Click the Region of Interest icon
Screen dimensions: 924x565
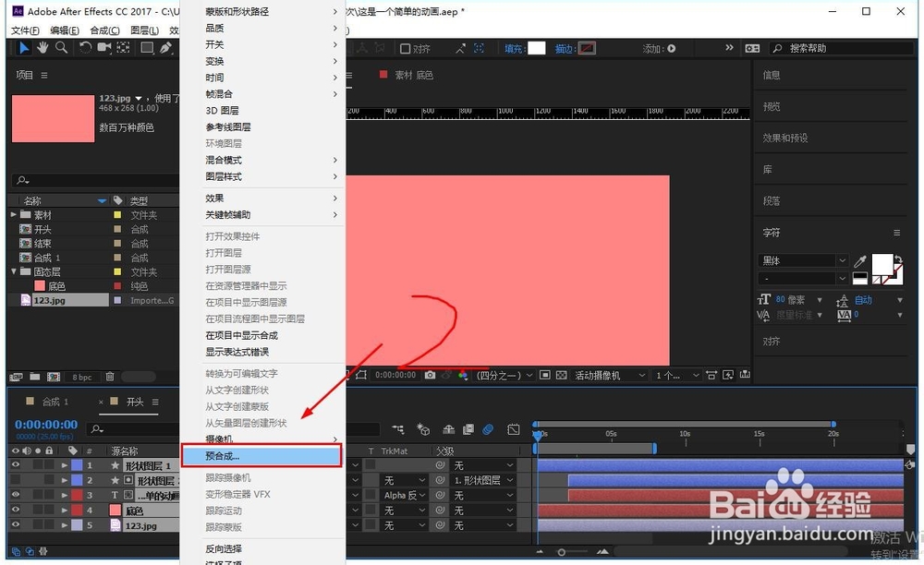coord(545,375)
